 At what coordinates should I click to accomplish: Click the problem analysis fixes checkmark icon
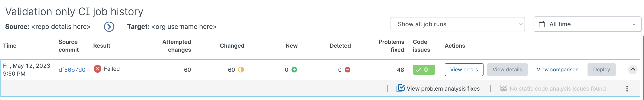click(400, 88)
